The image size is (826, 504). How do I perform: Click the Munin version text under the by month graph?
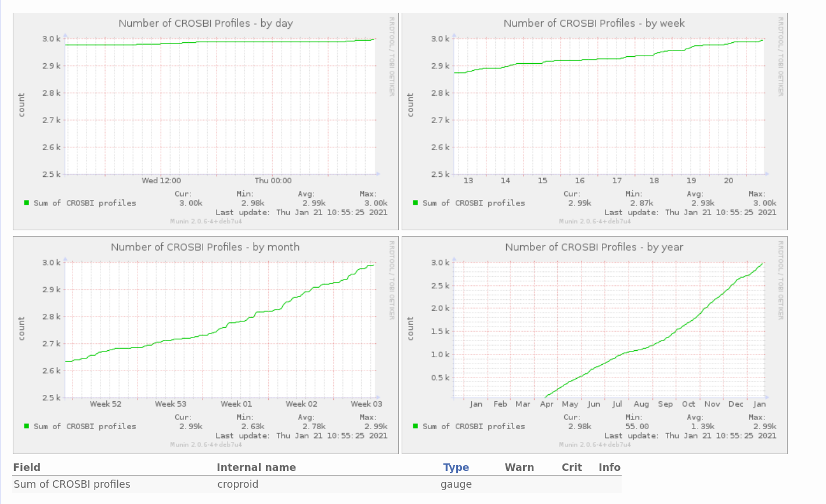pyautogui.click(x=205, y=445)
